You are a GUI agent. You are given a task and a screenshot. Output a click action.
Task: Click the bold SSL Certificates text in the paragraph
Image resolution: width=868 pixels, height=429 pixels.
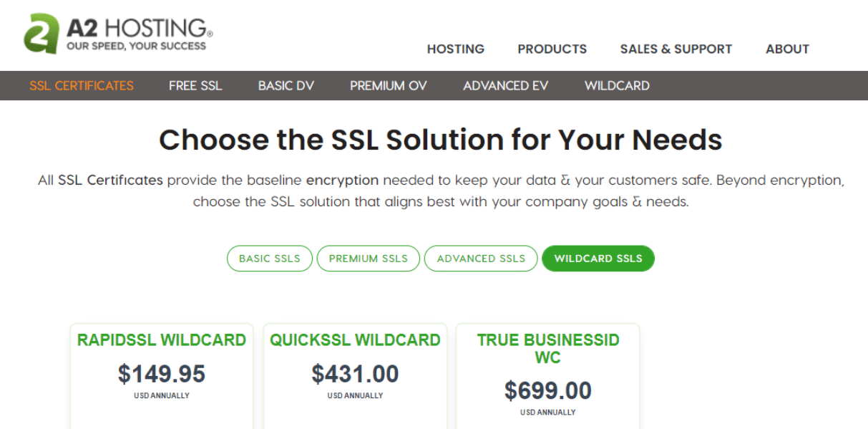click(x=110, y=180)
